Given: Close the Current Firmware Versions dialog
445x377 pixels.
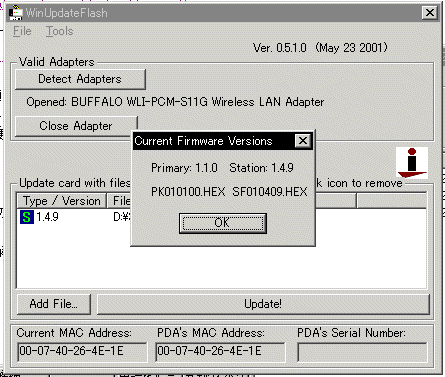Looking at the screenshot, I should pyautogui.click(x=303, y=141).
